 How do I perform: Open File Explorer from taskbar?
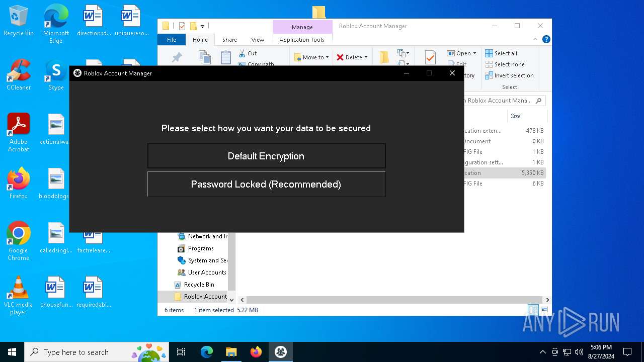coord(231,352)
